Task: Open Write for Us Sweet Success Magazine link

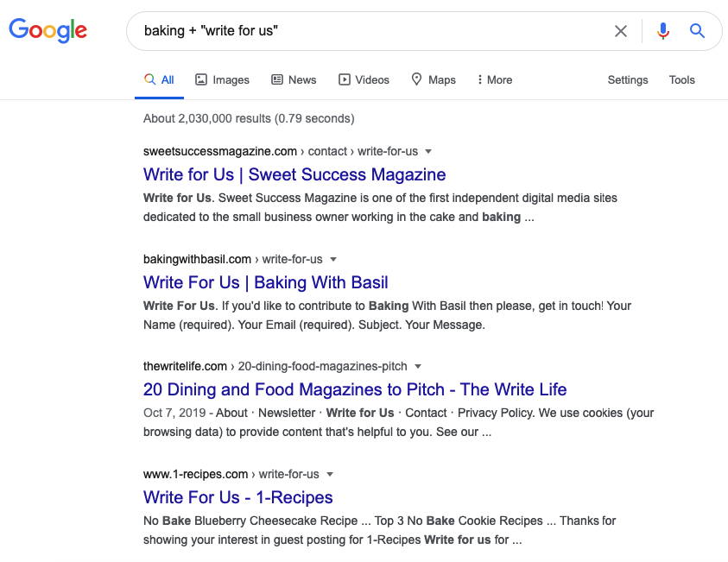Action: (294, 174)
